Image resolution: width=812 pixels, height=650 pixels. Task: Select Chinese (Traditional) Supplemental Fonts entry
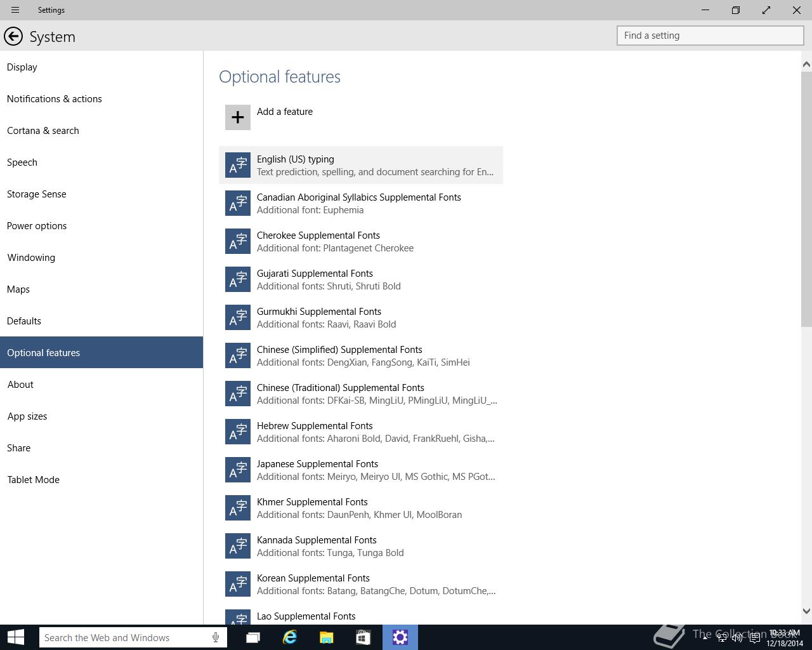click(x=361, y=394)
